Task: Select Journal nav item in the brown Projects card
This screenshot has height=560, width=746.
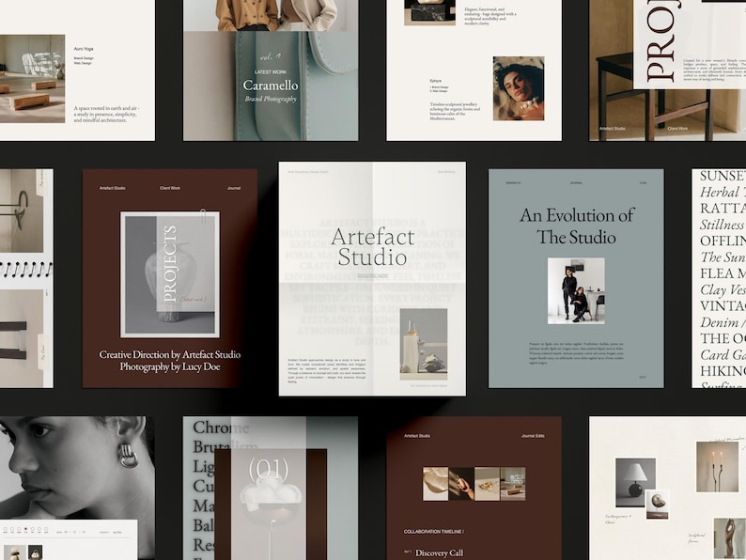Action: pos(234,188)
